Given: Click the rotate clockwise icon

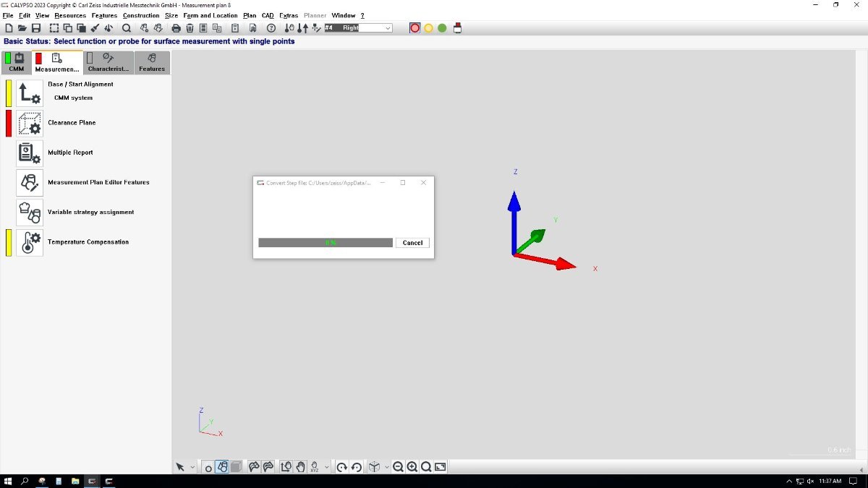Looking at the screenshot, I should tap(342, 467).
